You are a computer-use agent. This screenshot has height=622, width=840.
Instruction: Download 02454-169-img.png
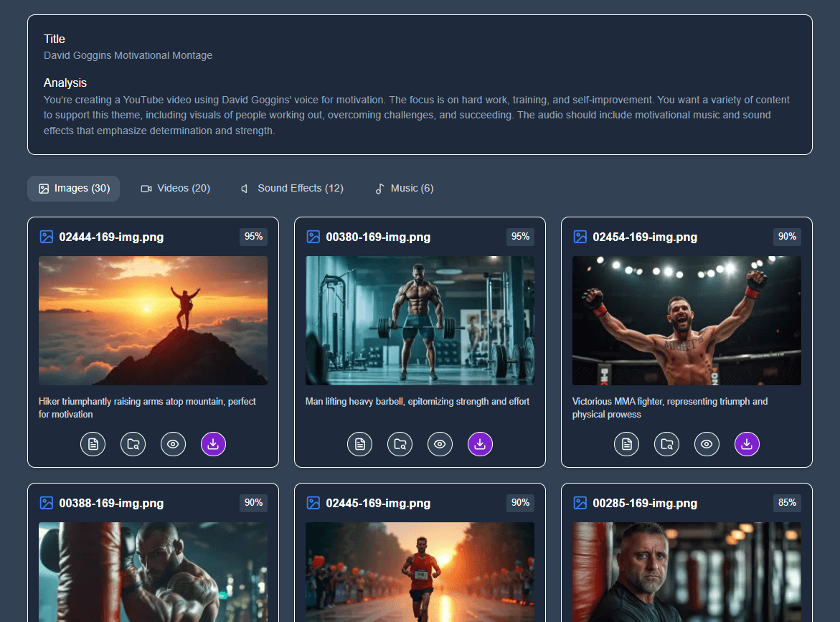pyautogui.click(x=747, y=444)
